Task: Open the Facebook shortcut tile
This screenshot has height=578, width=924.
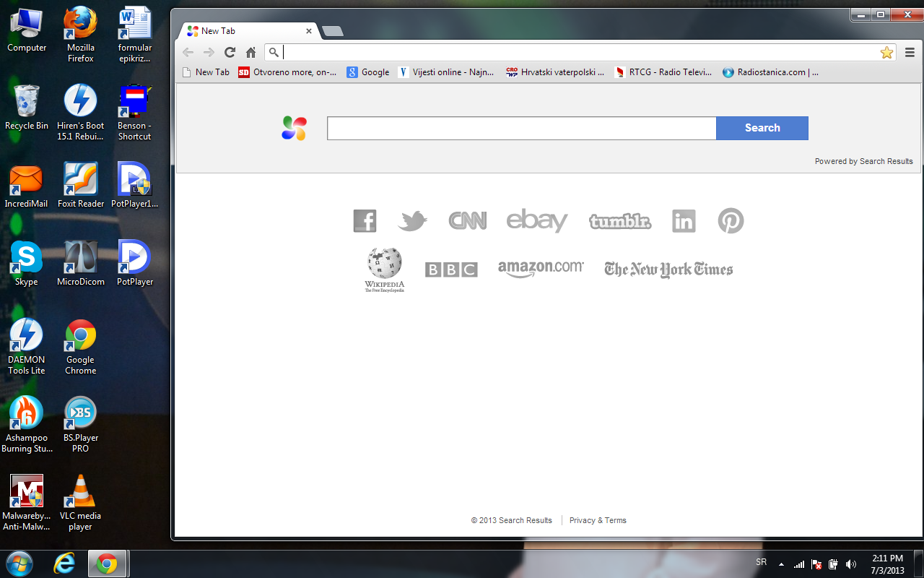Action: [365, 220]
